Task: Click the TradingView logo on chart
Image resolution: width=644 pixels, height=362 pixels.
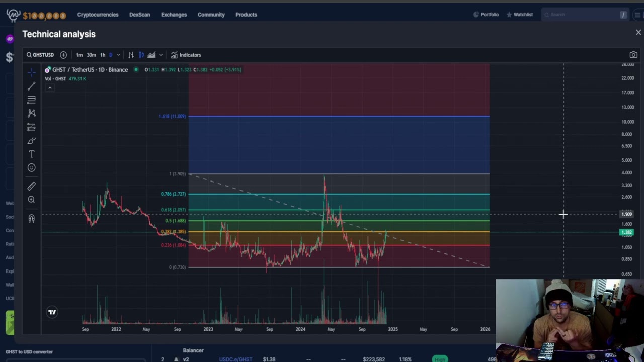Action: pos(52,312)
